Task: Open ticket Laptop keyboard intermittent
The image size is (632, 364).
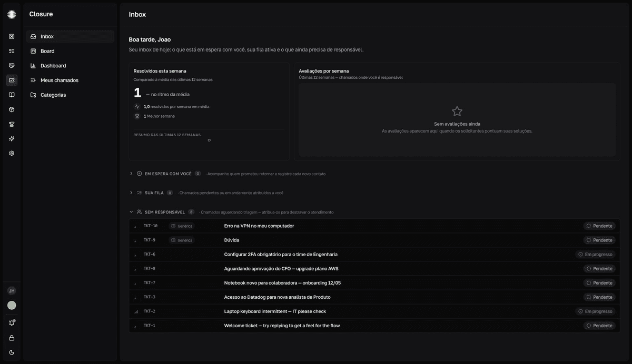Action: tap(275, 311)
